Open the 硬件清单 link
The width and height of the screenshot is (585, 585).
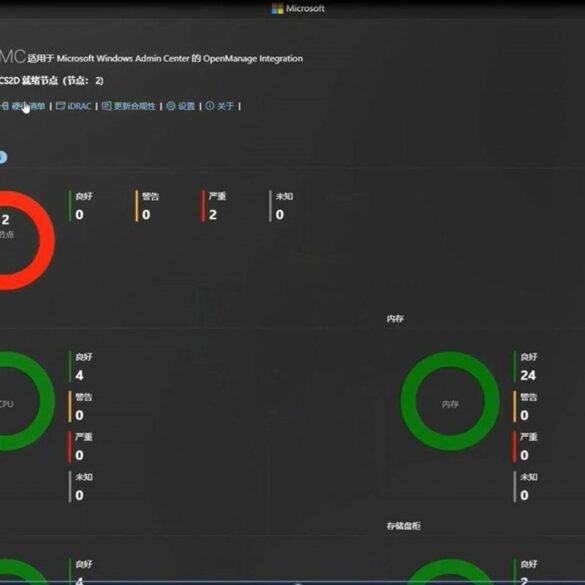[x=28, y=106]
